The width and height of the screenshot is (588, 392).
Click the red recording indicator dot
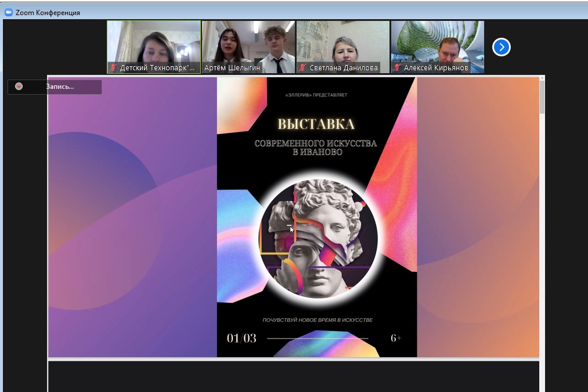[19, 87]
